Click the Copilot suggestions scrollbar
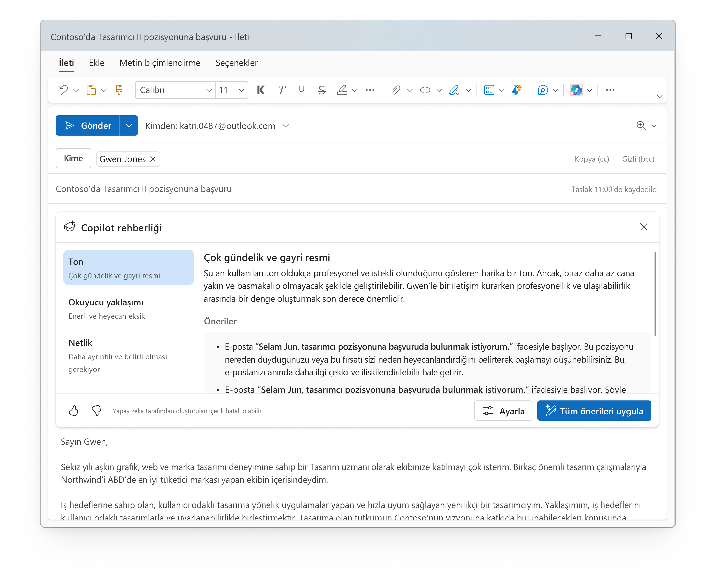716x588 pixels. [x=655, y=295]
